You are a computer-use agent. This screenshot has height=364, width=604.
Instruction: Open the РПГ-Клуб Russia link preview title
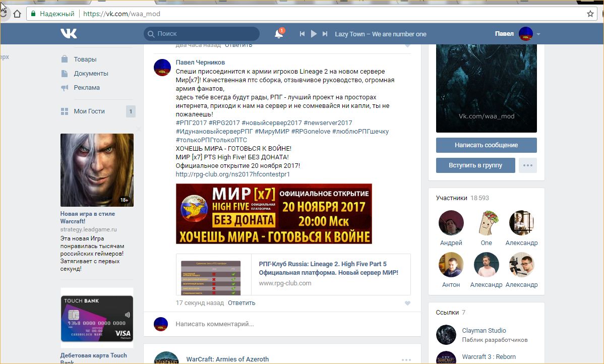point(329,268)
